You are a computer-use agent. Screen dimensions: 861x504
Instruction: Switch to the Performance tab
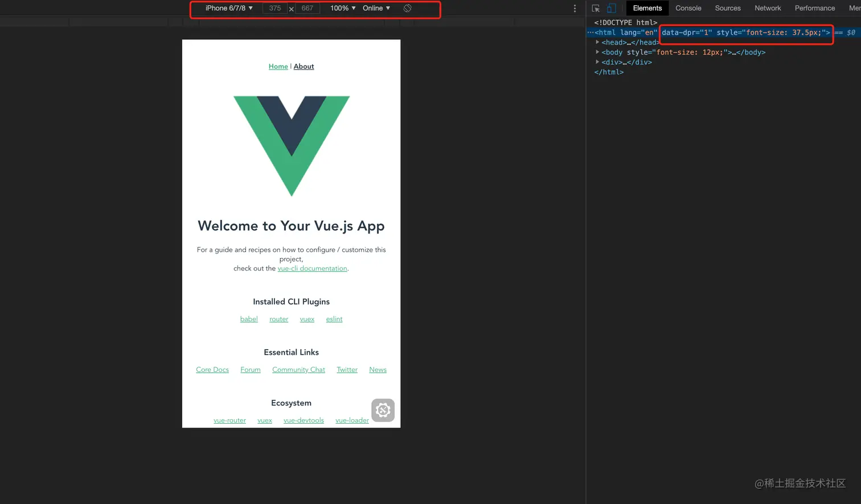[815, 8]
